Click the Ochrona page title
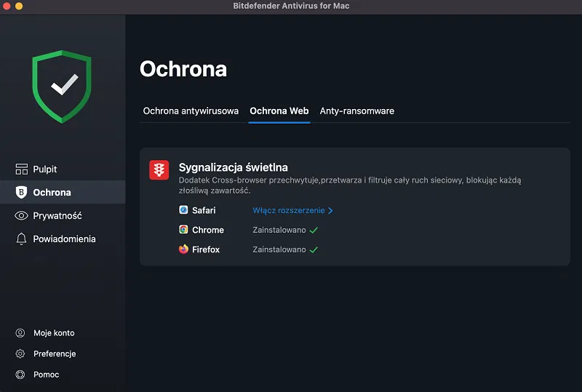 coord(183,69)
